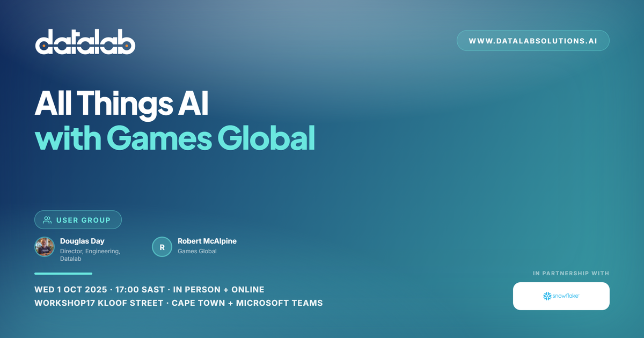Click the people icon in User Group badge
Viewport: 644px width, 338px height.
tap(47, 220)
